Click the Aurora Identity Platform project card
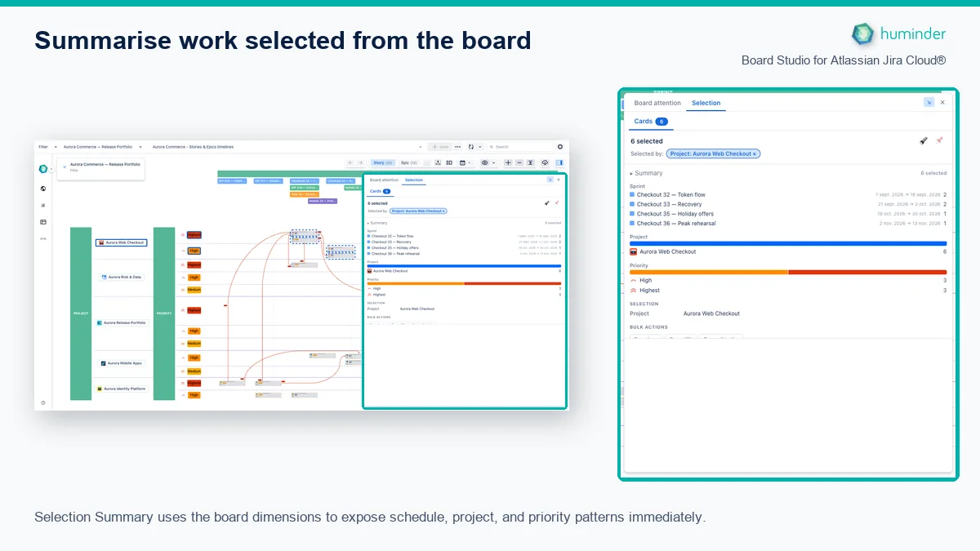This screenshot has height=551, width=980. pos(122,389)
